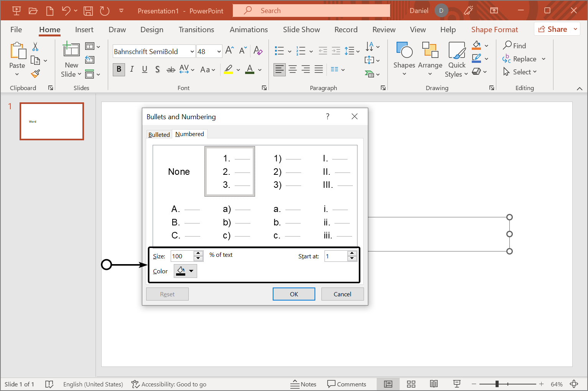Screen dimensions: 588x391
Task: Click the Clear All Formatting icon
Action: pyautogui.click(x=258, y=51)
